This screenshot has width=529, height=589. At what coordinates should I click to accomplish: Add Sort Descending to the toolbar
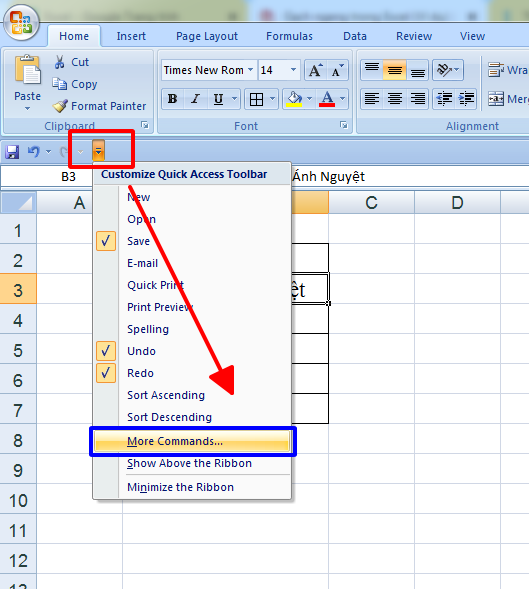click(x=192, y=417)
